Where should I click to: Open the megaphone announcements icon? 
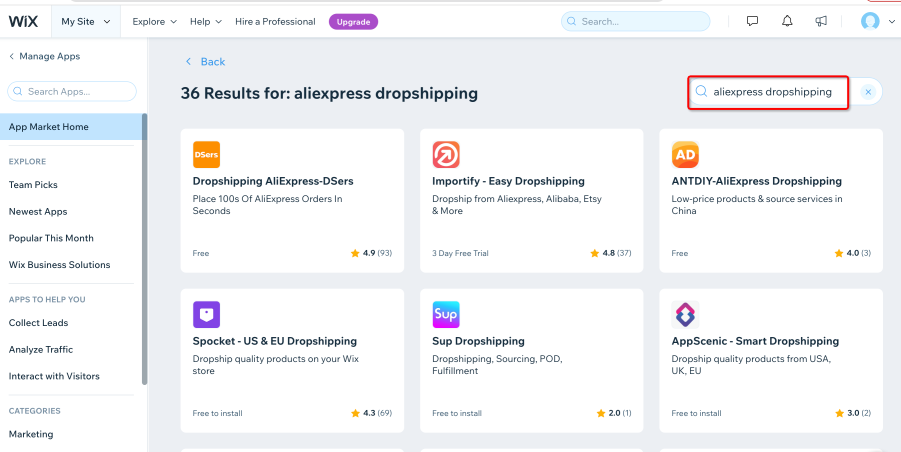(x=821, y=21)
